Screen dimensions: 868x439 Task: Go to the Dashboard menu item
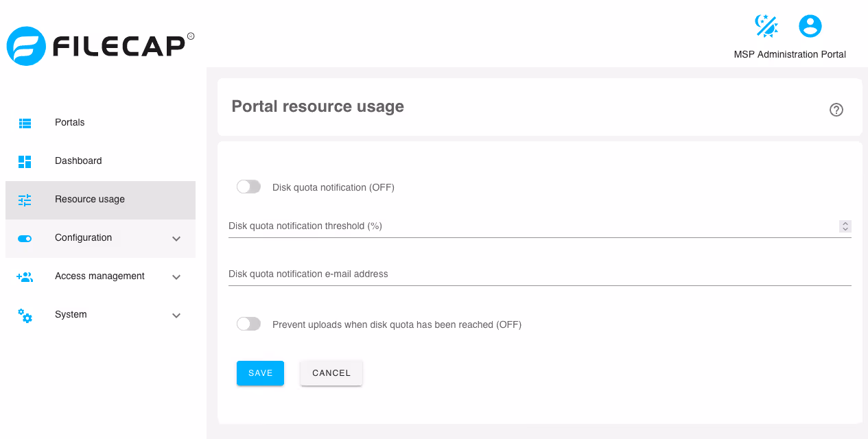[x=100, y=161]
